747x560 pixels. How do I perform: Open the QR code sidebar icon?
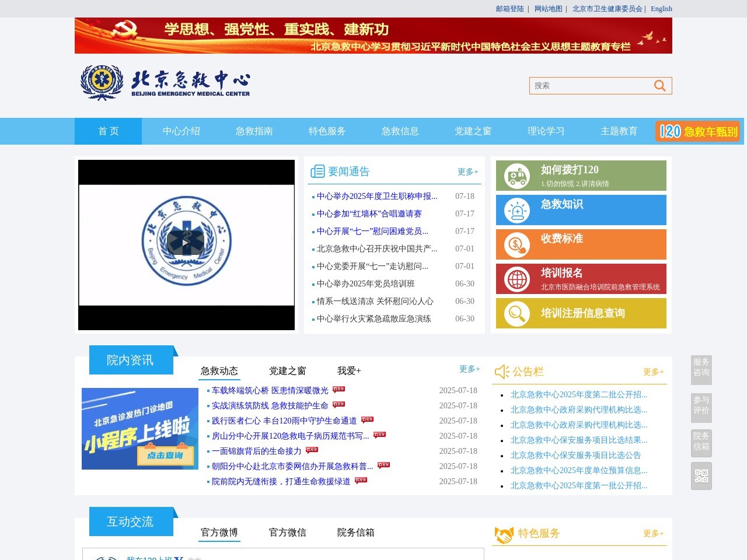pyautogui.click(x=701, y=476)
